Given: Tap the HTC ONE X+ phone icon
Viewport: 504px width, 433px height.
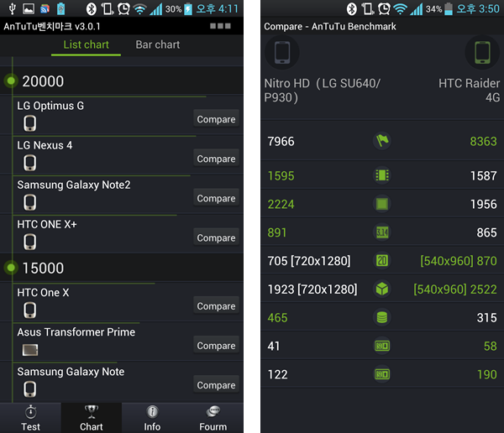Looking at the screenshot, I should click(30, 242).
